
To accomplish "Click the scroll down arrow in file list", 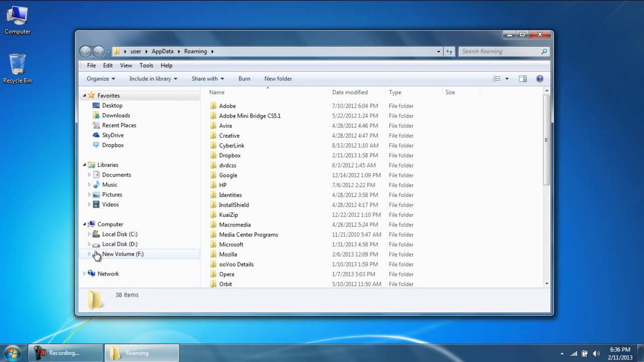I will 546,284.
